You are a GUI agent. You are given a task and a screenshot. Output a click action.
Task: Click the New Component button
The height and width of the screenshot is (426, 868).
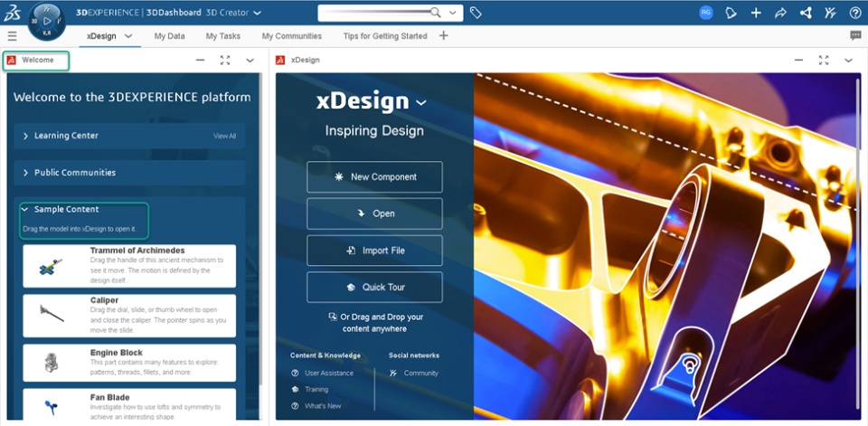[x=374, y=177]
